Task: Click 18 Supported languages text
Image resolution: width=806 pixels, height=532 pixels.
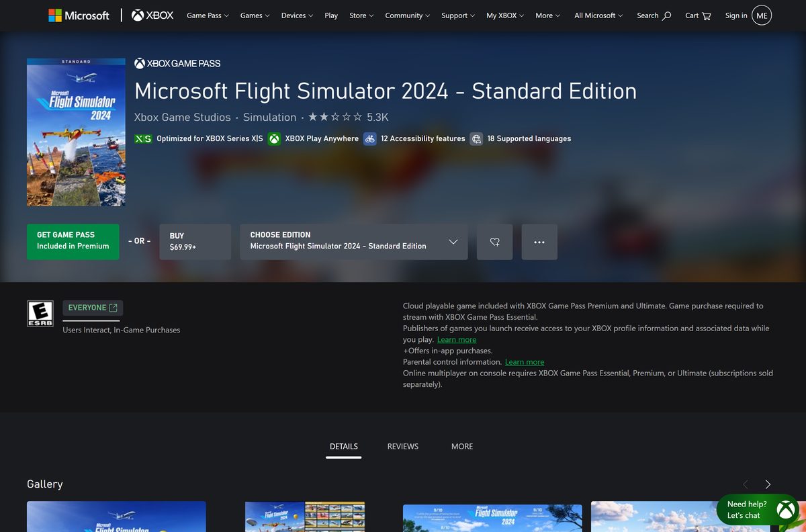Action: click(x=529, y=138)
